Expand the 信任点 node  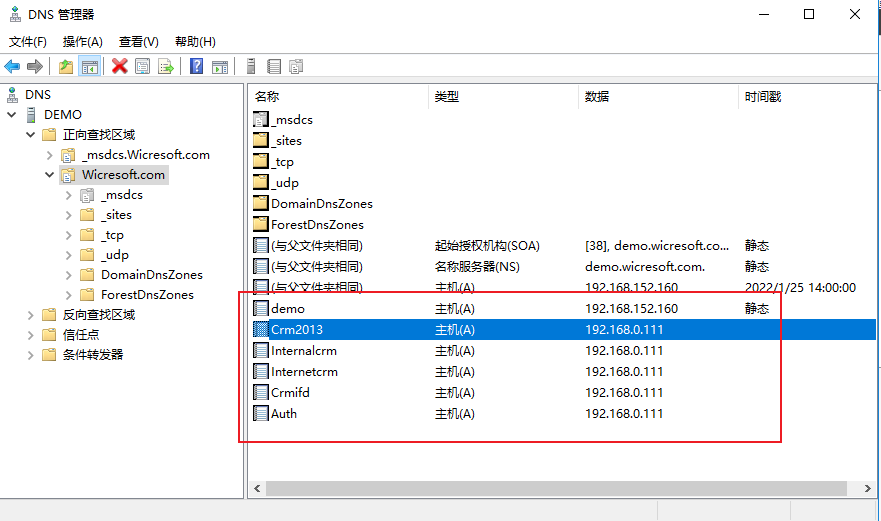coord(31,335)
